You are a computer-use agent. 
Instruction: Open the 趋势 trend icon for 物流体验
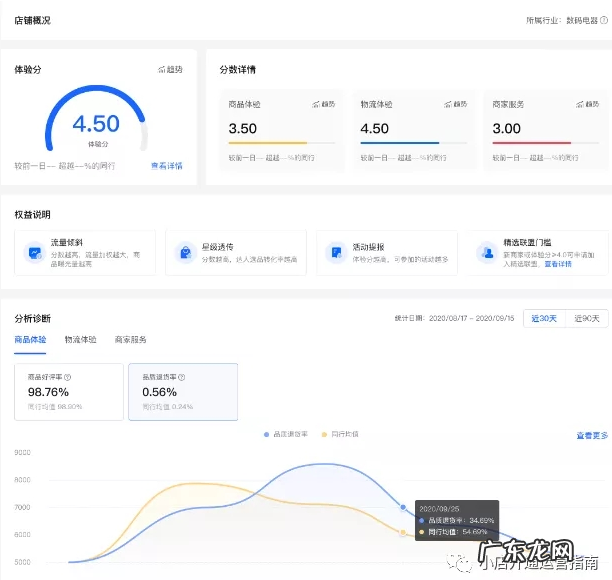pos(455,104)
